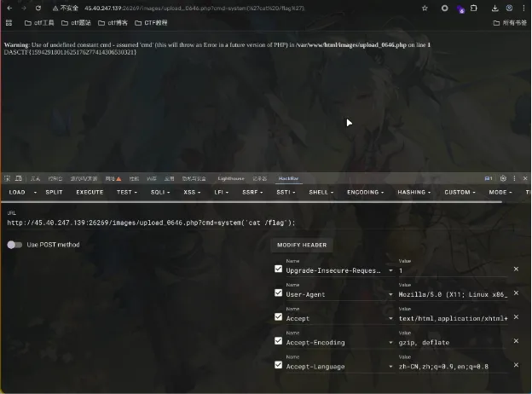Click the SPLIT button
This screenshot has height=394, width=532.
click(x=54, y=192)
